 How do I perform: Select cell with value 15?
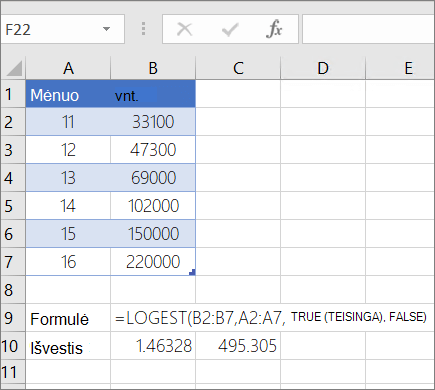click(68, 234)
